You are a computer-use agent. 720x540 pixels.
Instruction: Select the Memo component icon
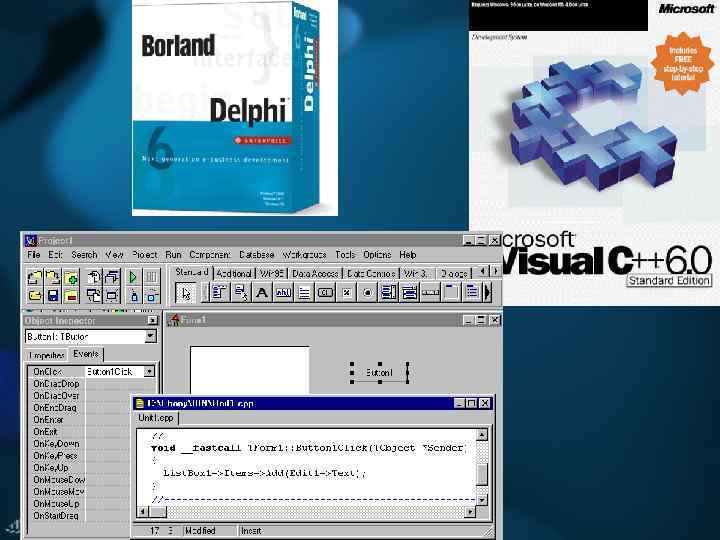click(x=304, y=292)
